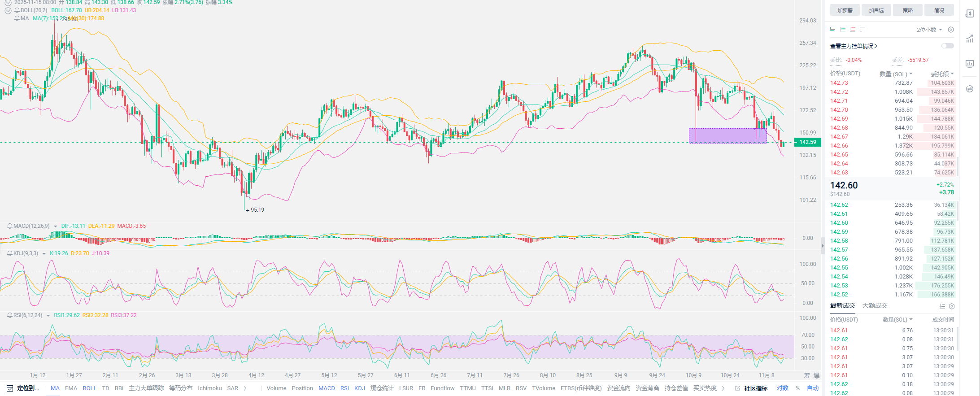Click the dollar bill icon in right sidebar

coord(970,13)
